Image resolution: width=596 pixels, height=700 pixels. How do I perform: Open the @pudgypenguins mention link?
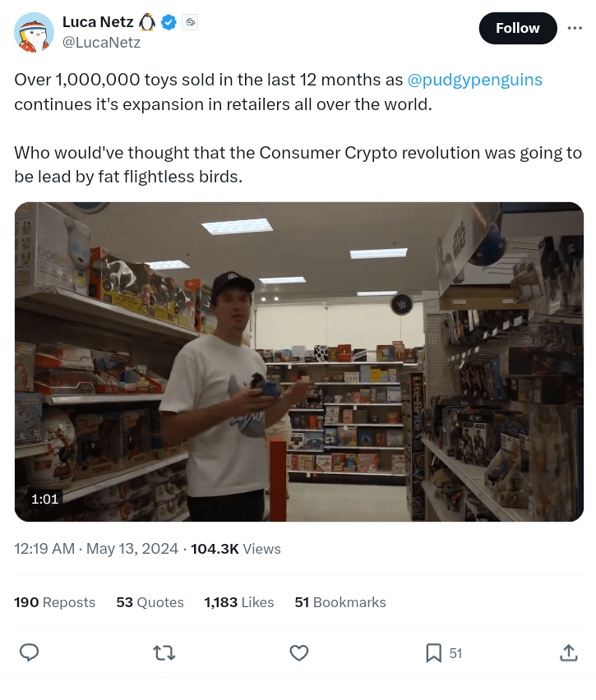coord(474,80)
